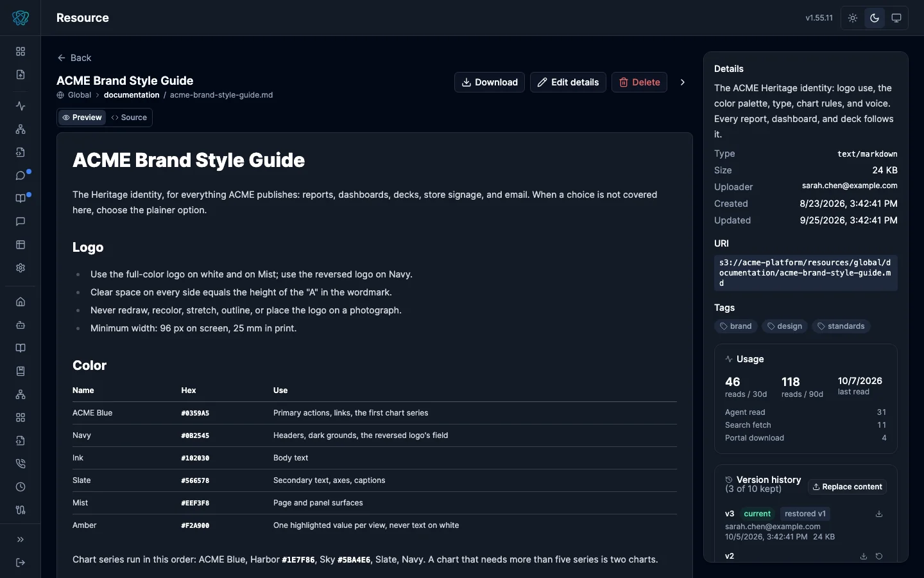Open the cable plug integrations icon in sidebar

tap(21, 510)
